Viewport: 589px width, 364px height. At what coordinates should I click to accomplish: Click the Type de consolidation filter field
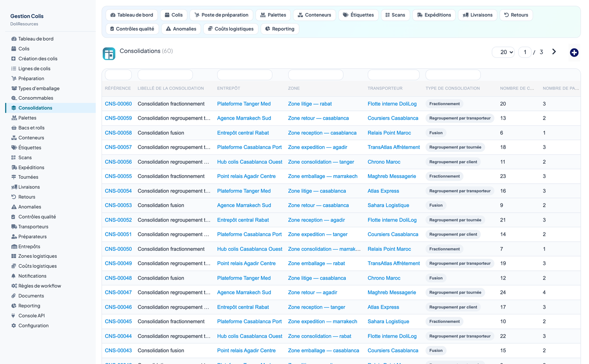pos(453,75)
